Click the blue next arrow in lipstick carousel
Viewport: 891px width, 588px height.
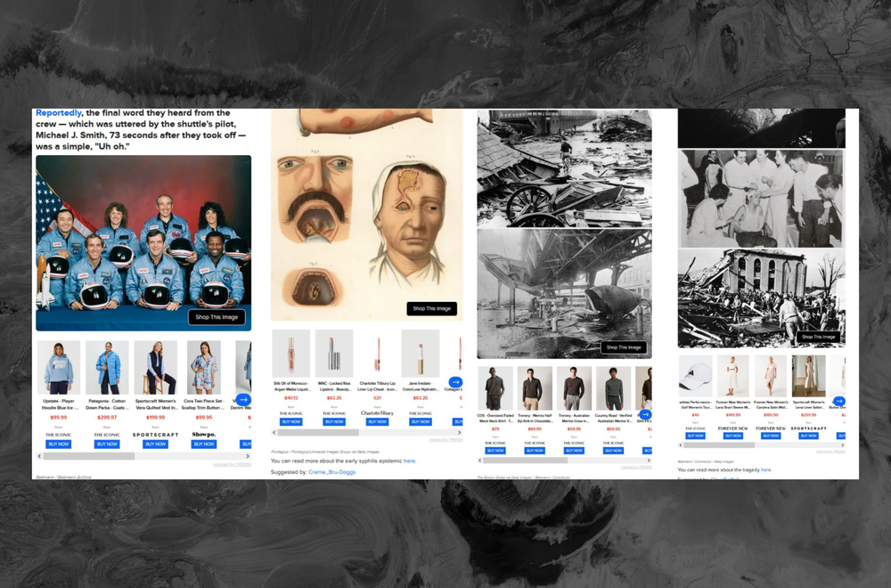coord(455,382)
